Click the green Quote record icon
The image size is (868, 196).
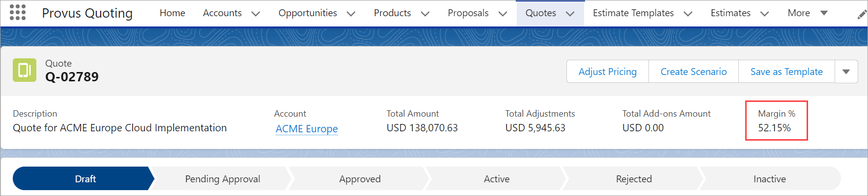(x=25, y=71)
